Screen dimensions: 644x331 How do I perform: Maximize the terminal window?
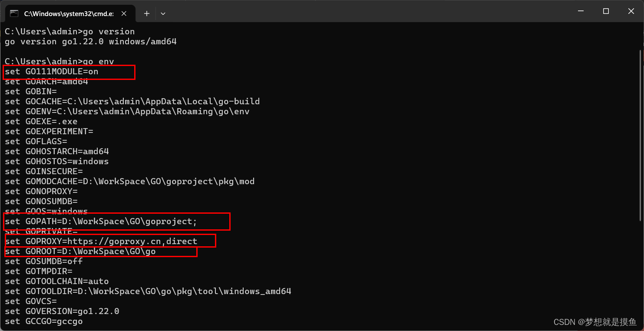pyautogui.click(x=606, y=11)
